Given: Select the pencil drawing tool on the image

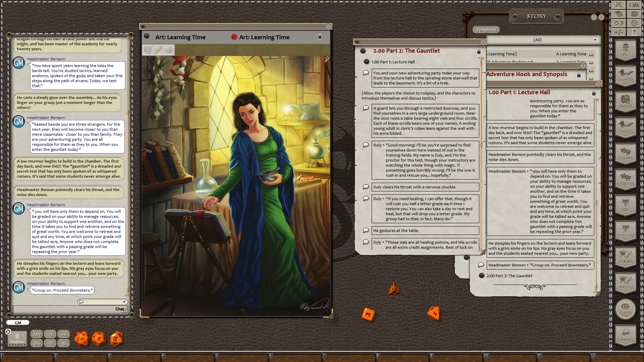Looking at the screenshot, I should [159, 50].
